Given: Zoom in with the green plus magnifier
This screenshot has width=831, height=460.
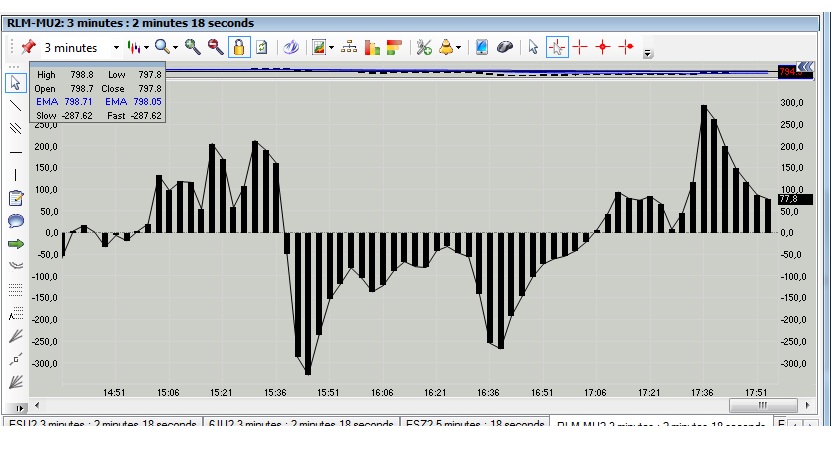Looking at the screenshot, I should (192, 47).
